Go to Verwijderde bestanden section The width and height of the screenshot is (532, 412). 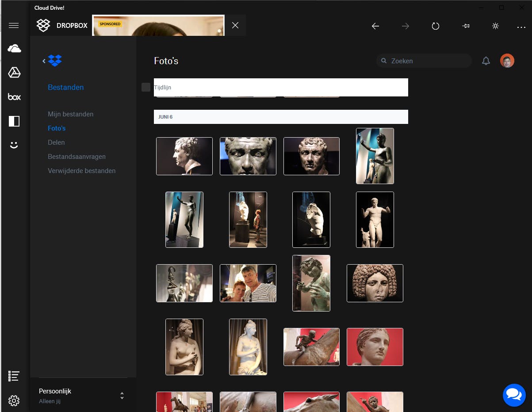tap(82, 171)
